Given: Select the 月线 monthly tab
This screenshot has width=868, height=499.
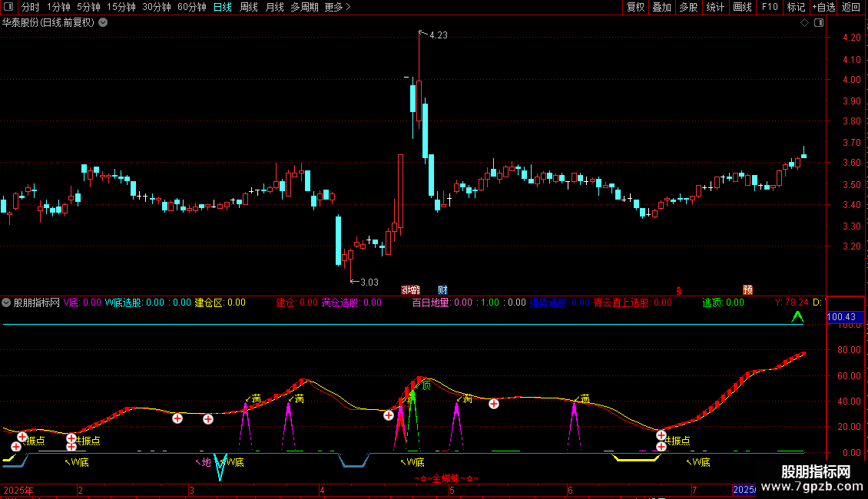Looking at the screenshot, I should click(274, 7).
